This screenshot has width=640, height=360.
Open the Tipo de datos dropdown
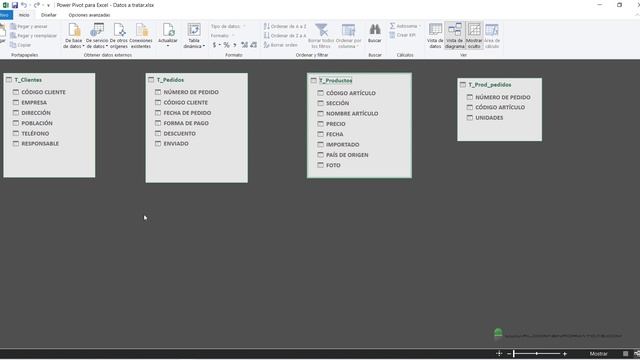pyautogui.click(x=228, y=26)
